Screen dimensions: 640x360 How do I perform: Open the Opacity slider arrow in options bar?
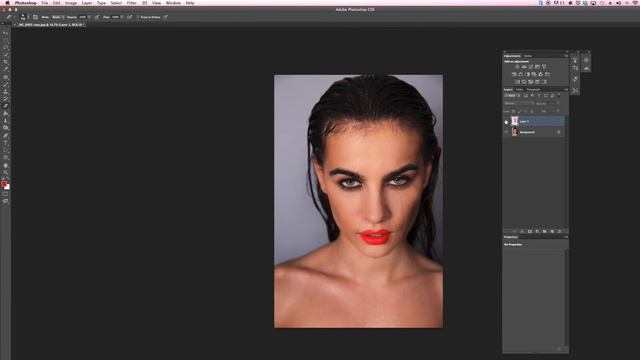pyautogui.click(x=89, y=17)
